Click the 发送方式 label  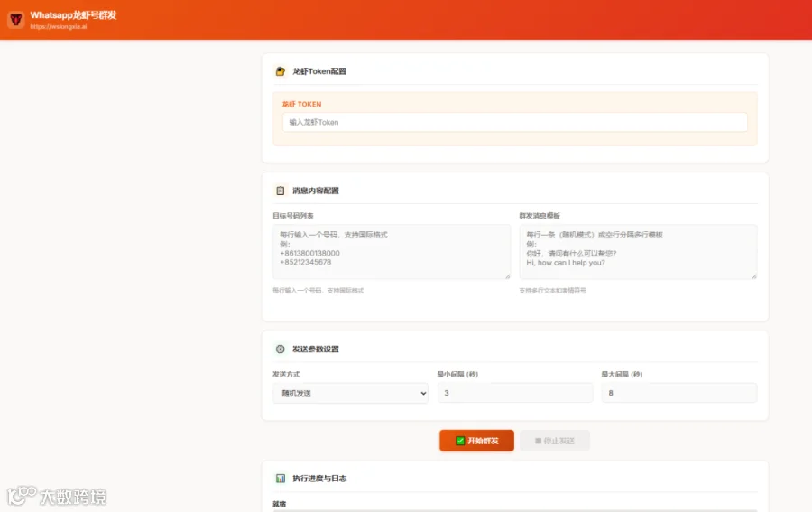pos(286,374)
